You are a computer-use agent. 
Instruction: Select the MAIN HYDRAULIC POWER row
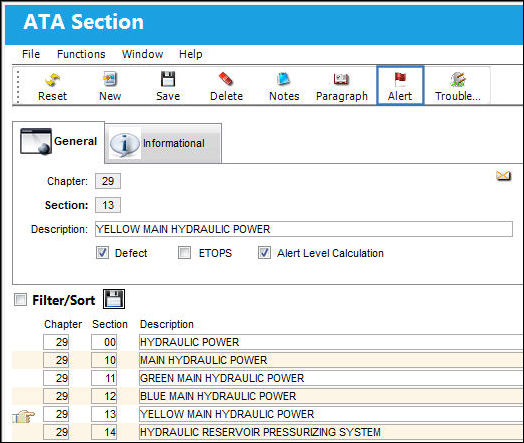[x=331, y=360]
